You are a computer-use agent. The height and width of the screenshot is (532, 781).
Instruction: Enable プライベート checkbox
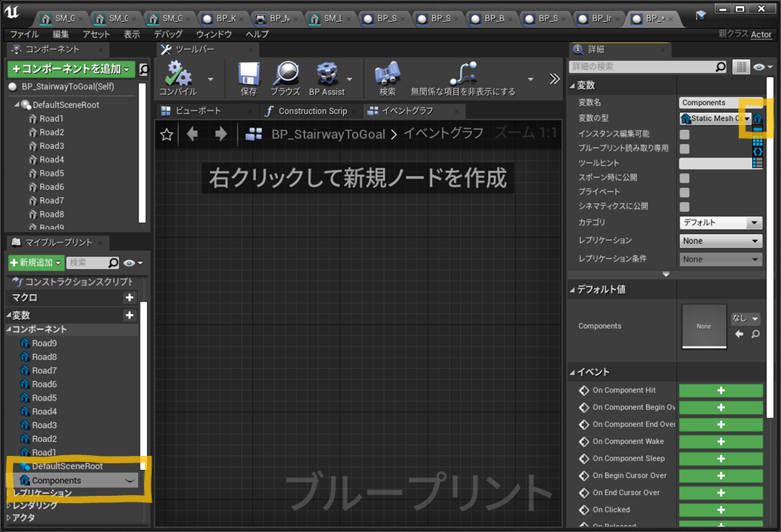click(685, 192)
